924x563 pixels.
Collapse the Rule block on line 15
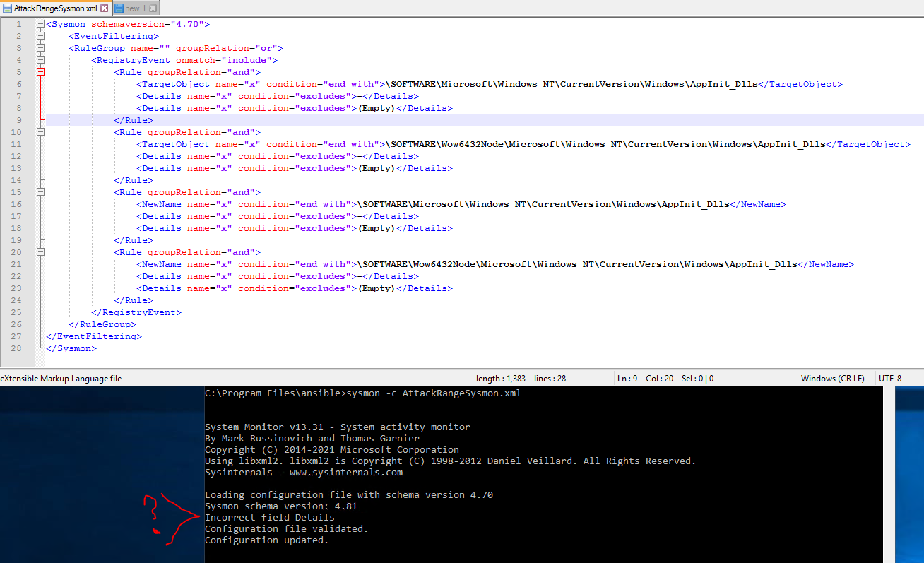(40, 191)
